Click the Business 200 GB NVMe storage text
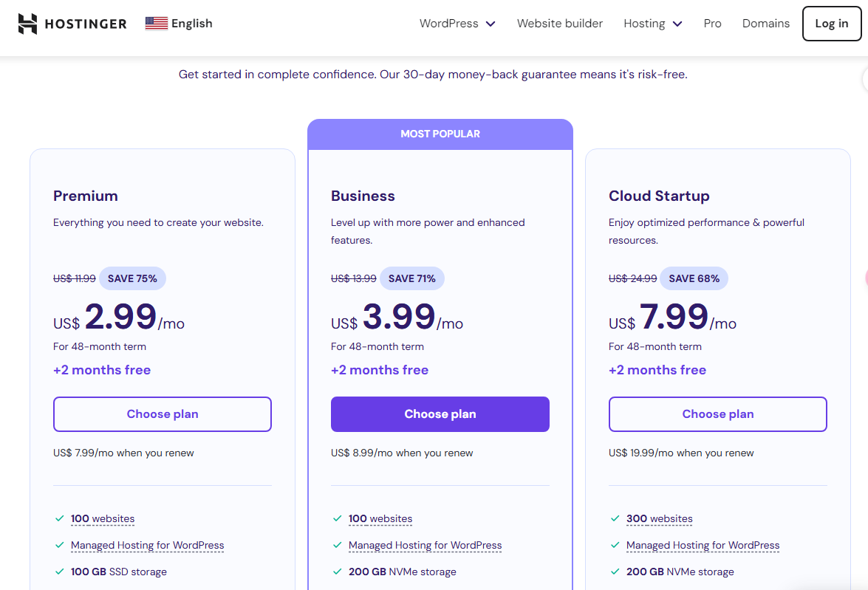The height and width of the screenshot is (590, 868). pos(403,572)
